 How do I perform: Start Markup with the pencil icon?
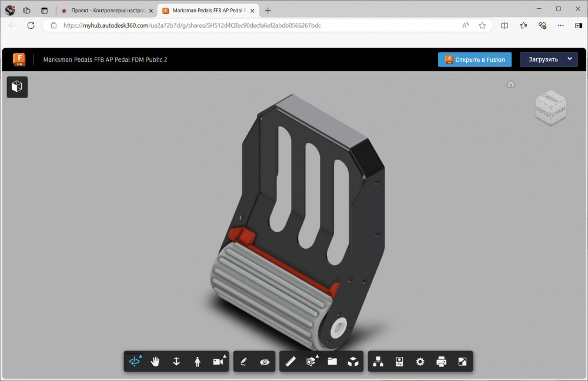click(x=244, y=362)
